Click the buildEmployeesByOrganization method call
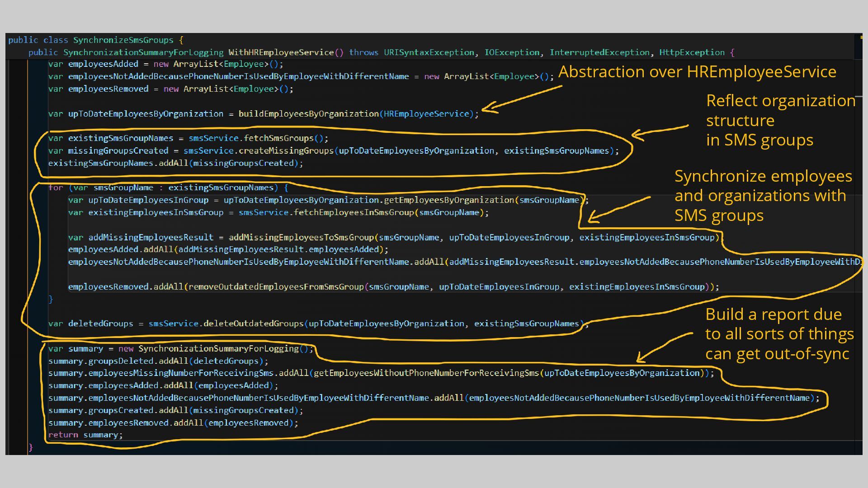 coord(308,114)
